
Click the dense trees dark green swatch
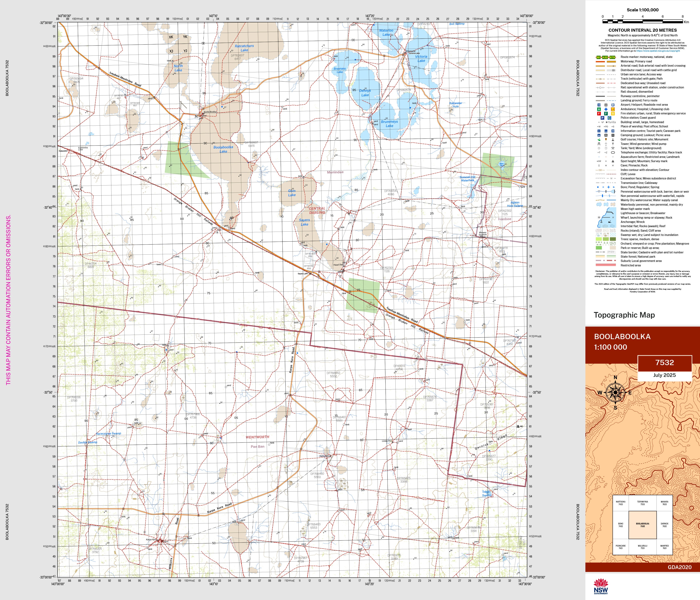[x=613, y=239]
